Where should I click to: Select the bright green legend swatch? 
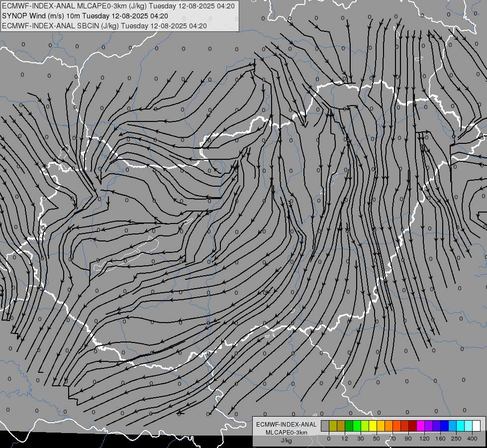tap(357, 426)
